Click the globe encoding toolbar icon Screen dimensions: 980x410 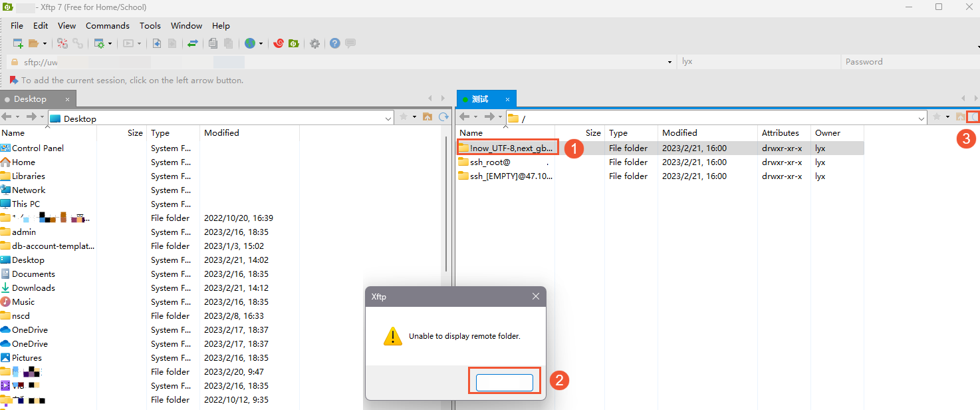[250, 43]
